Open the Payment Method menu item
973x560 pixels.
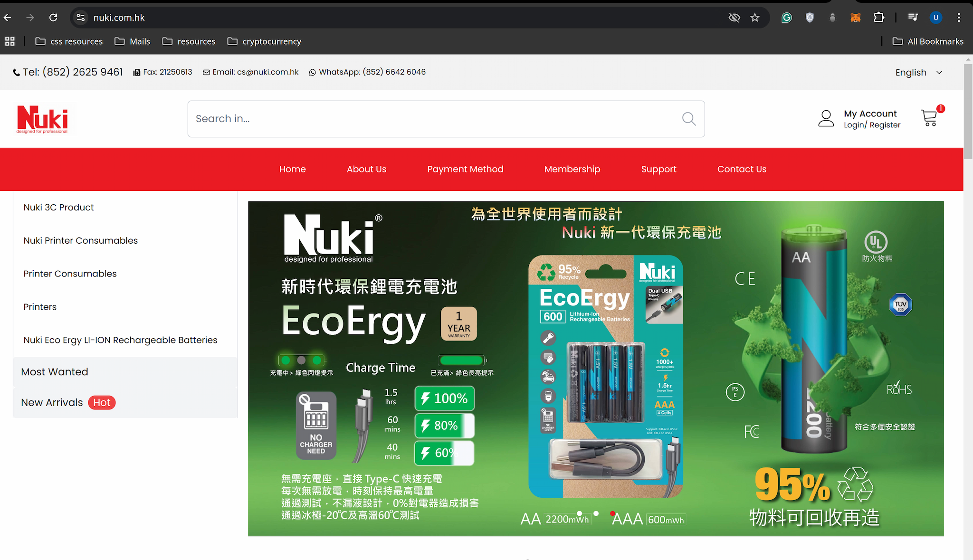tap(465, 169)
